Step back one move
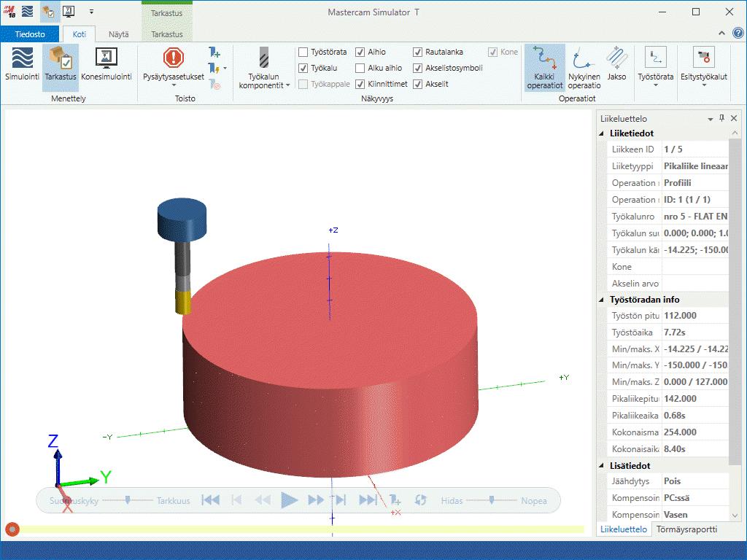 pyautogui.click(x=236, y=500)
